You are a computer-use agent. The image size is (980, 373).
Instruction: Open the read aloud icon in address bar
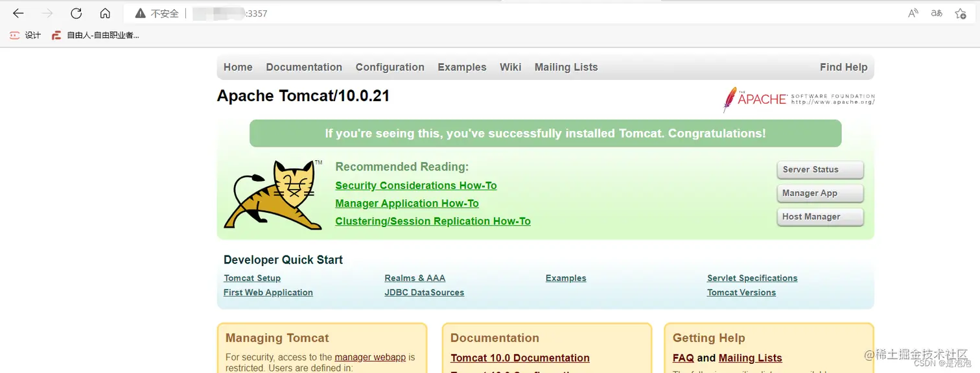click(913, 13)
